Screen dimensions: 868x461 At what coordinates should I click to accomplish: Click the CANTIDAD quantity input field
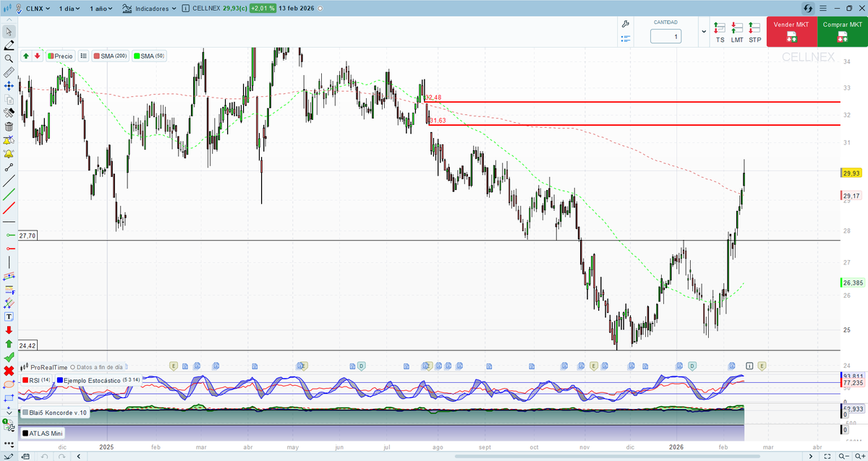(665, 37)
